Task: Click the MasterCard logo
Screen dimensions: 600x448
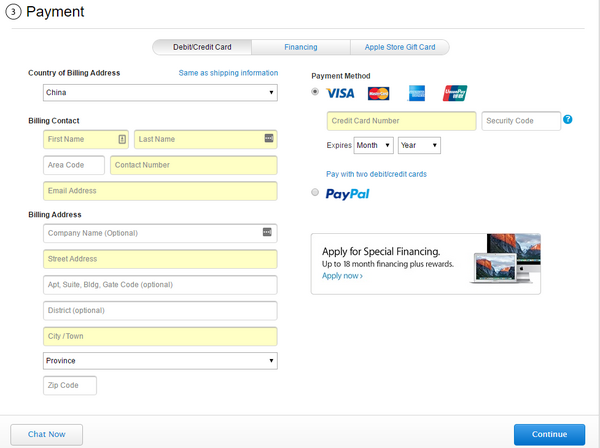Action: click(x=378, y=93)
